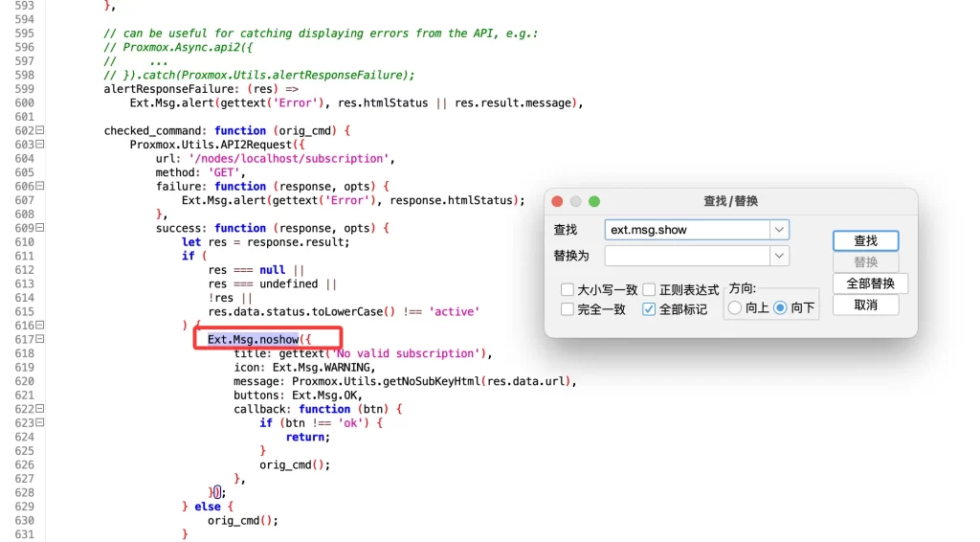The image size is (980, 542).
Task: Click into the 替换为 replacement text field
Action: coord(687,256)
